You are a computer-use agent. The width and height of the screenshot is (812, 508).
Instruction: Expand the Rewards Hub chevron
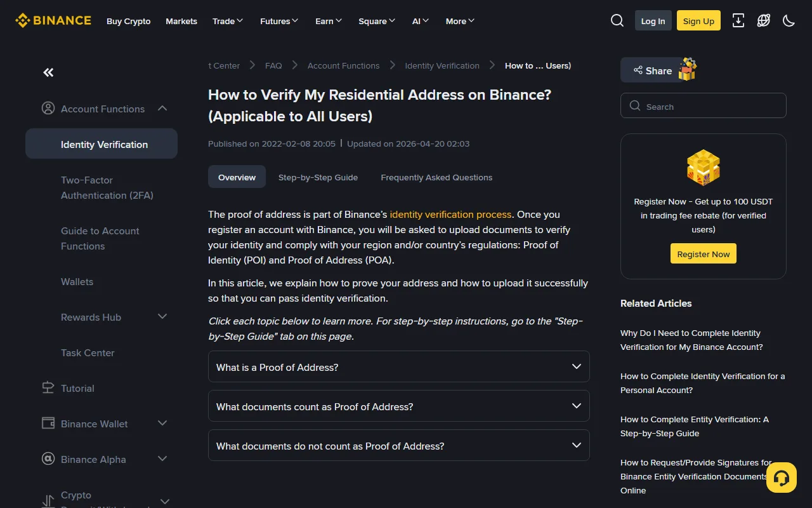pos(162,317)
